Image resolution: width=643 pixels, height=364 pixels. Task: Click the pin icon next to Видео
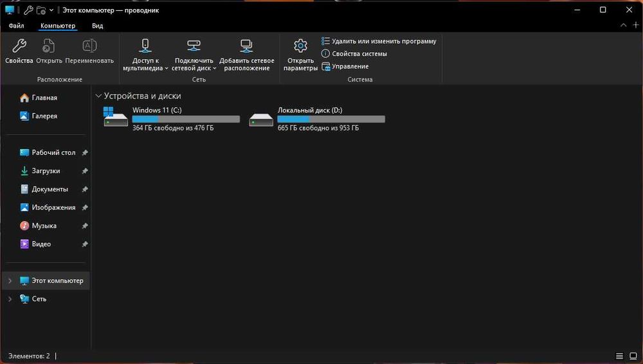[85, 244]
